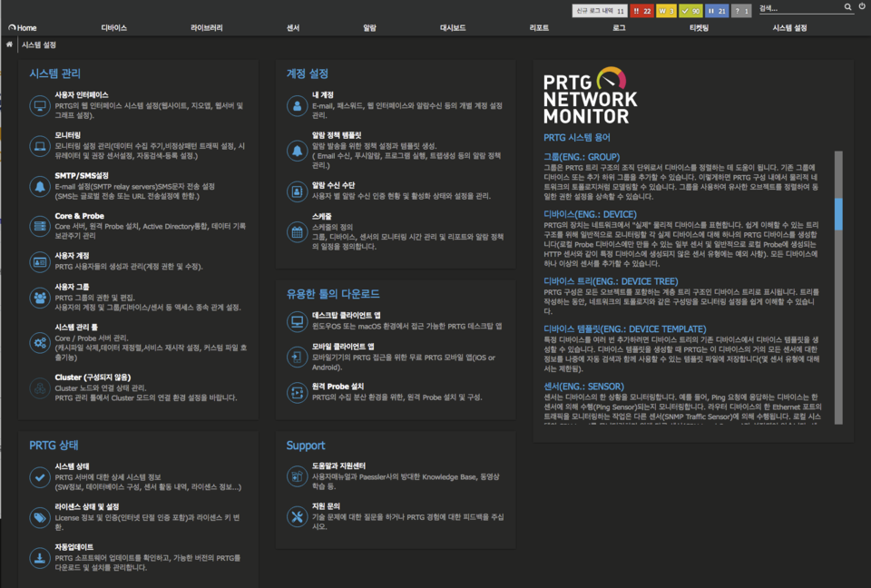Click the 알람 정책 템플릿 bell icon
The height and width of the screenshot is (588, 871).
298,151
